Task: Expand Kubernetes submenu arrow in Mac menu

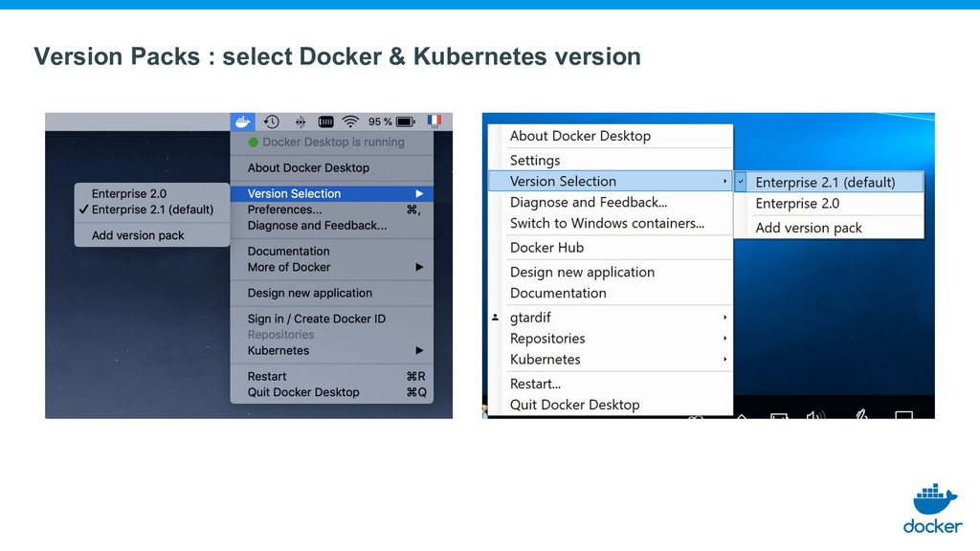Action: (x=419, y=350)
